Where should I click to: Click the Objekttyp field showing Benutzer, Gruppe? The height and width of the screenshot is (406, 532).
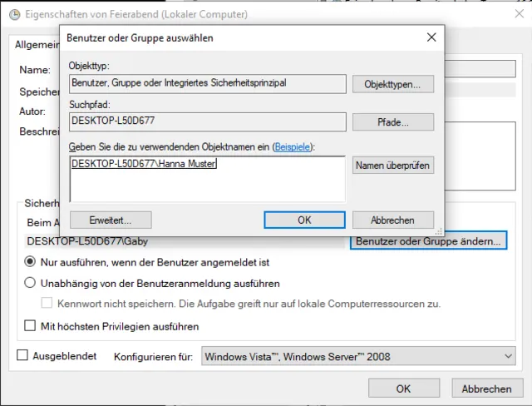pos(207,84)
